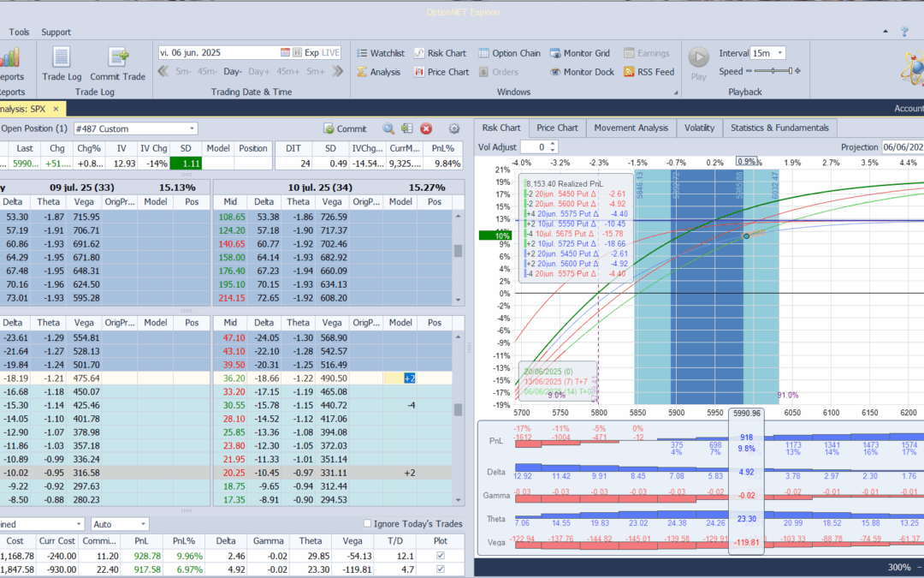Click the Projection date field
Screen dimensions: 924x578
click(x=903, y=147)
